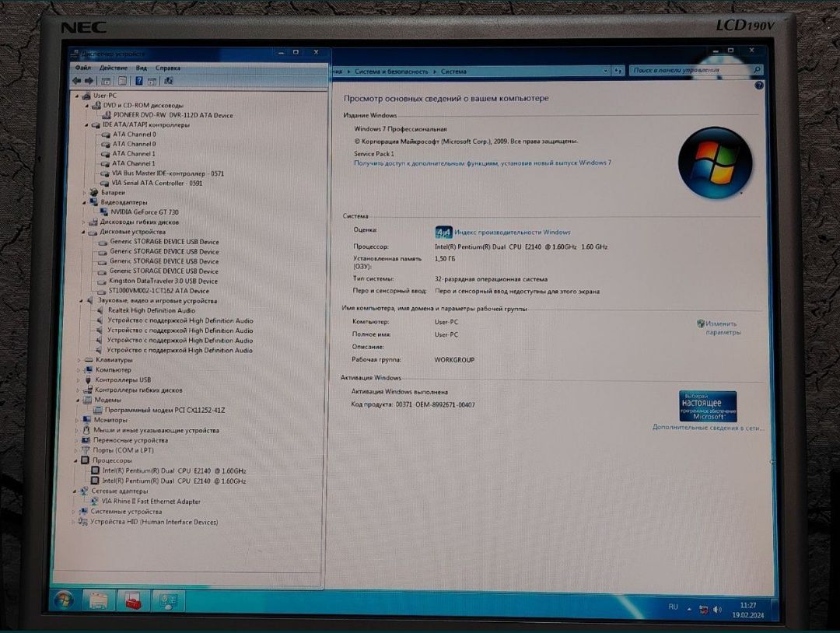Expand the Клавиатуры node

(79, 360)
